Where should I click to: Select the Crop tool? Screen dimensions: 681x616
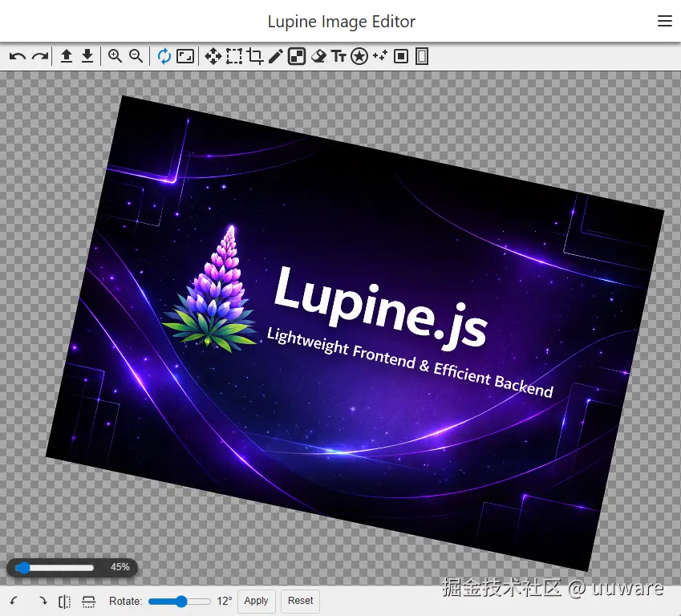[255, 56]
